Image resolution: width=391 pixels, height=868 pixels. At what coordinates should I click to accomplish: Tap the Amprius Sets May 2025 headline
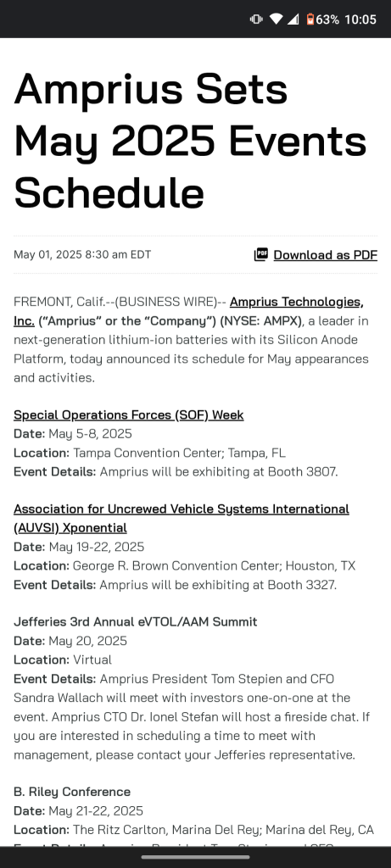point(190,141)
